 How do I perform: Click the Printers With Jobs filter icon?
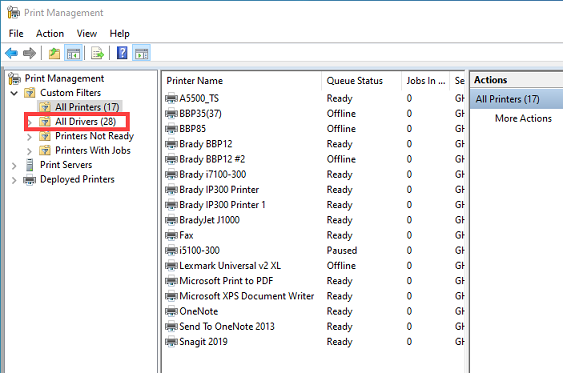[45, 150]
